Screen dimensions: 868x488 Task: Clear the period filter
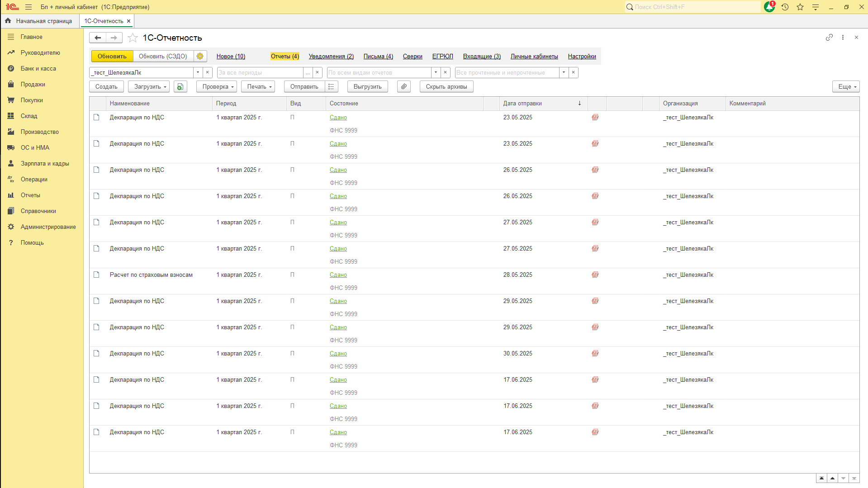pos(318,72)
